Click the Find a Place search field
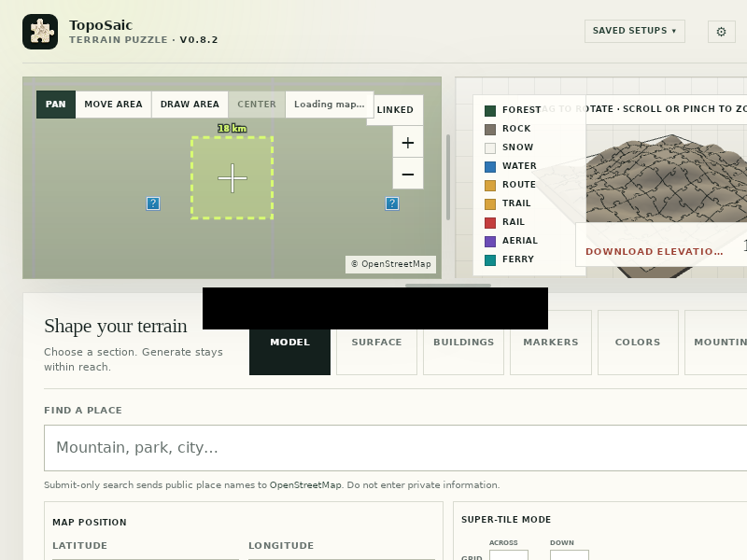 click(x=395, y=448)
